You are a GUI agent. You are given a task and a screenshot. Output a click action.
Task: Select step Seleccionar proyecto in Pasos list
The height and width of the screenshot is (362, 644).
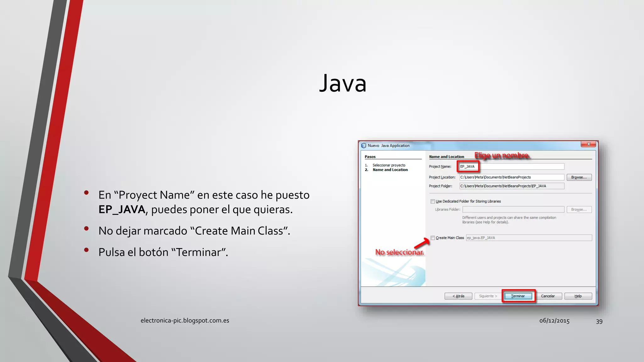pyautogui.click(x=389, y=165)
